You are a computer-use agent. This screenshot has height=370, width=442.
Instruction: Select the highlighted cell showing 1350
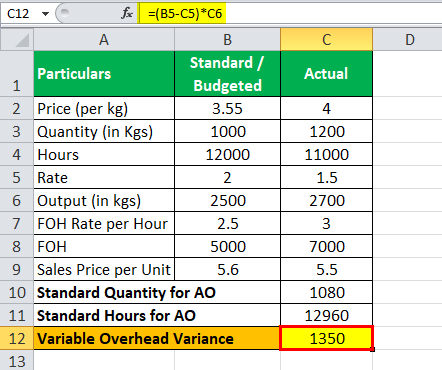pos(326,338)
